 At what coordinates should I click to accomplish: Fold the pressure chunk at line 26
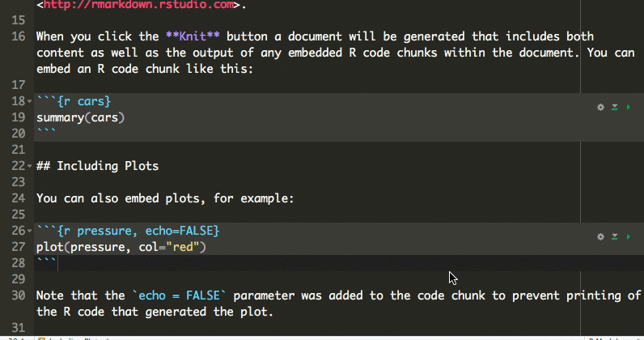tap(30, 231)
